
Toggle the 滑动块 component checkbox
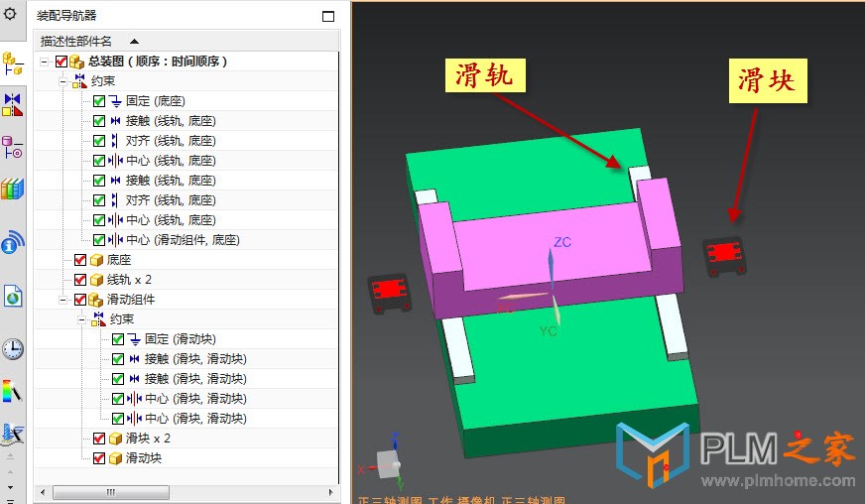coord(99,458)
